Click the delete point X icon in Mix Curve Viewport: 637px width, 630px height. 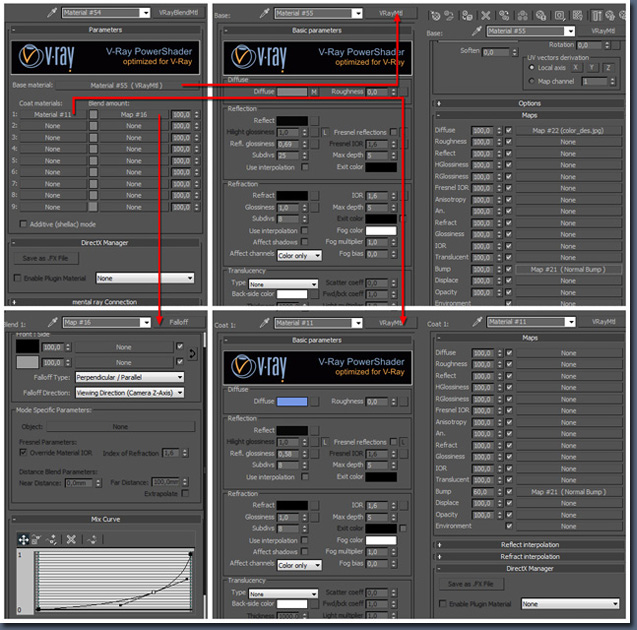71,539
